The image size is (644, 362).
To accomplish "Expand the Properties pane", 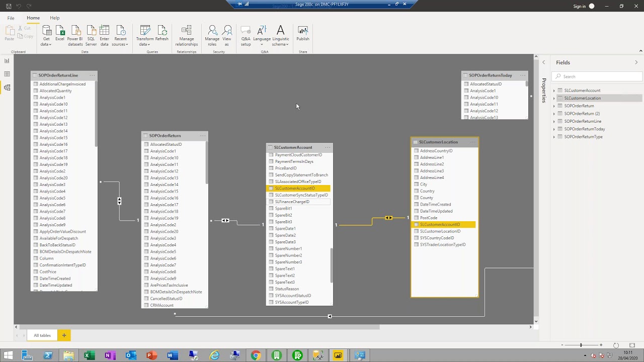I will point(543,62).
